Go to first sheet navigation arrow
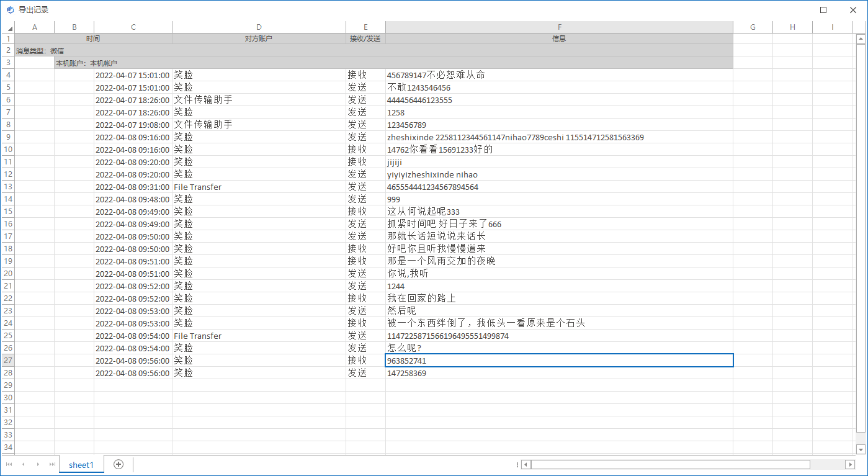 tap(9, 464)
